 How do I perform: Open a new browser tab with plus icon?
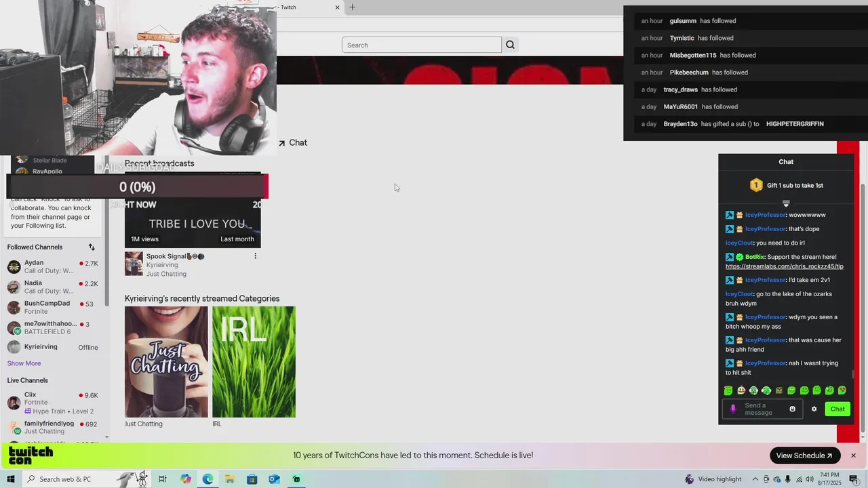pos(352,7)
